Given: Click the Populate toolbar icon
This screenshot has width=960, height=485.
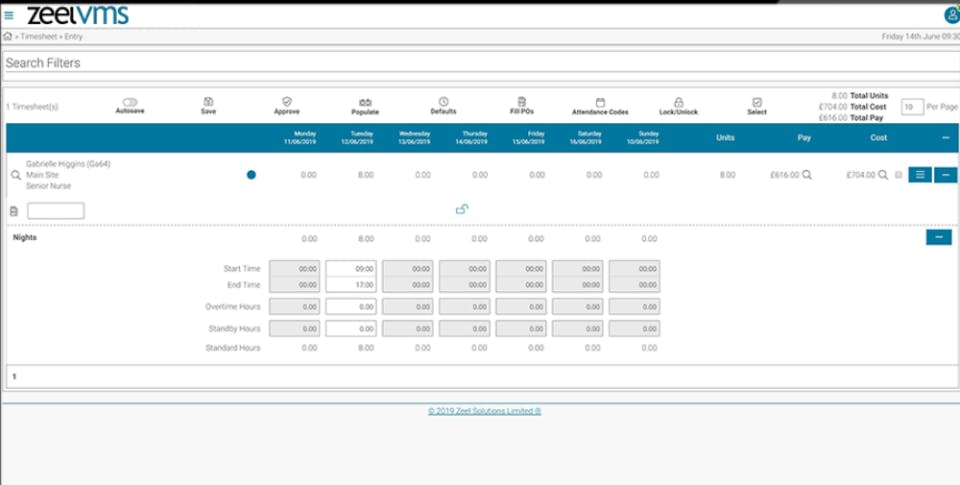Looking at the screenshot, I should click(x=365, y=102).
